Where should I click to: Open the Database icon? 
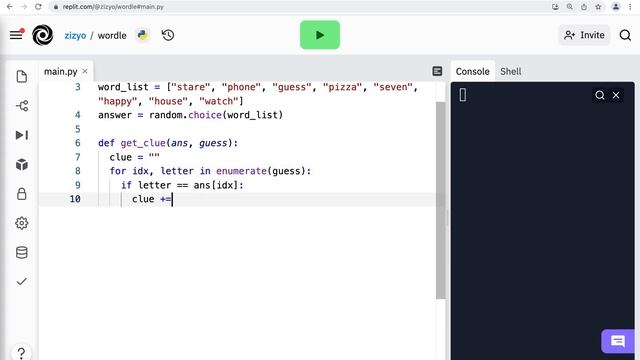point(22,252)
